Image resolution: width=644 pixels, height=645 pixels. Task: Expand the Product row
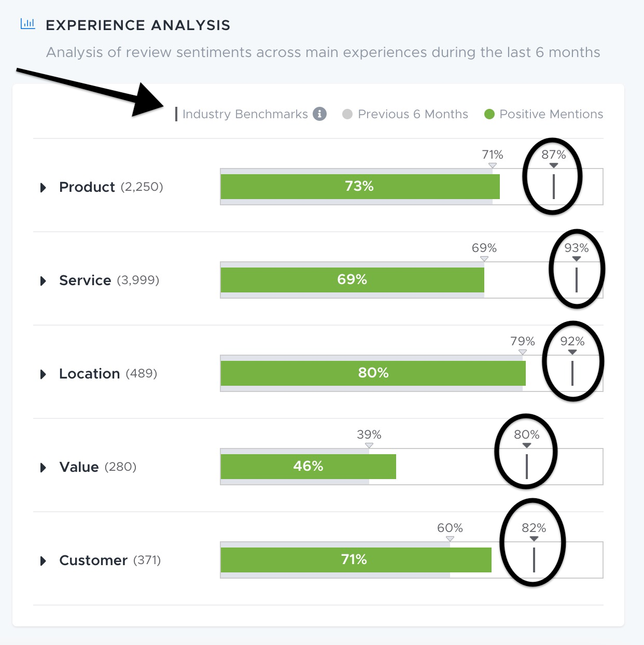pyautogui.click(x=44, y=187)
